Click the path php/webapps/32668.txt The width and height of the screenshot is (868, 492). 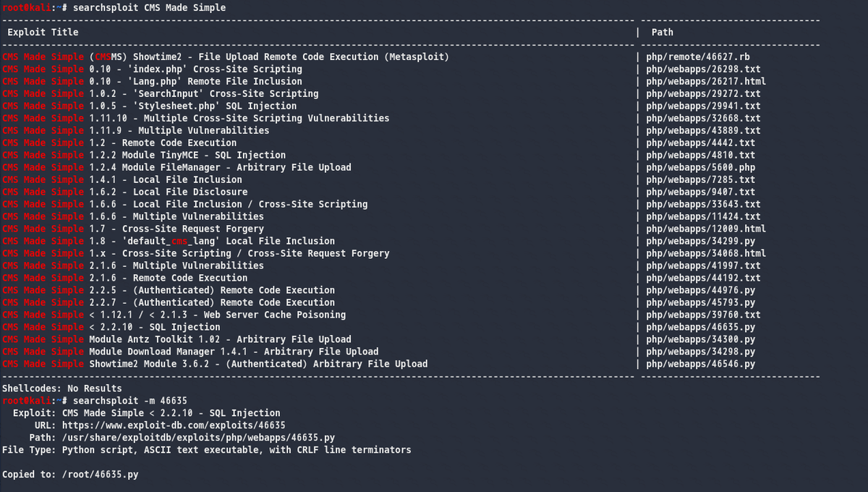[704, 118]
